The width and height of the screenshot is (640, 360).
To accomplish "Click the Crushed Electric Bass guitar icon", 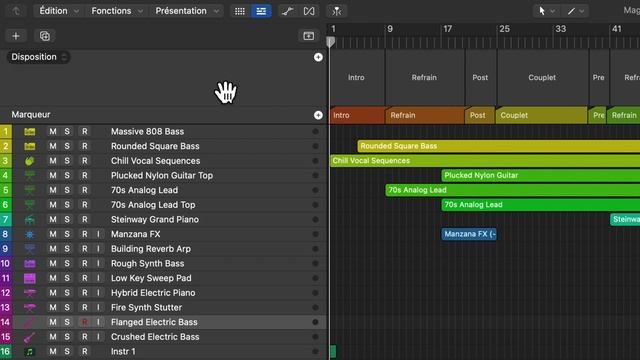I will point(29,337).
